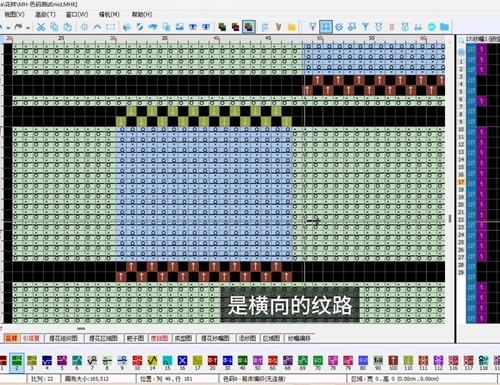Select color code 16 blue X swatch
The width and height of the screenshot is (500, 385).
[182, 363]
